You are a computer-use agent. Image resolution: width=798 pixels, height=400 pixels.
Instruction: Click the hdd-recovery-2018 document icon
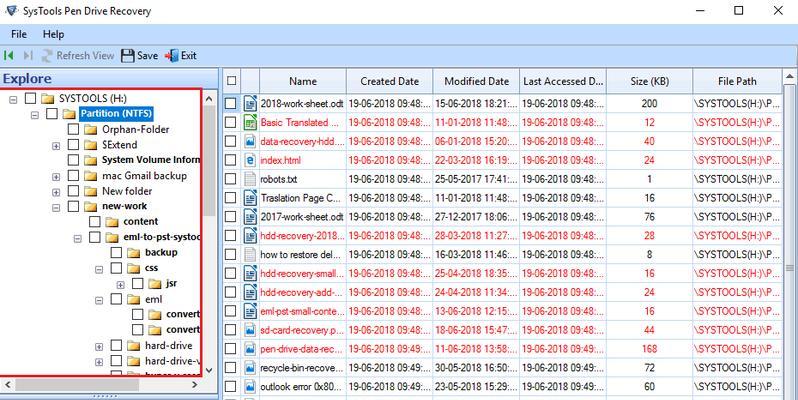point(250,236)
